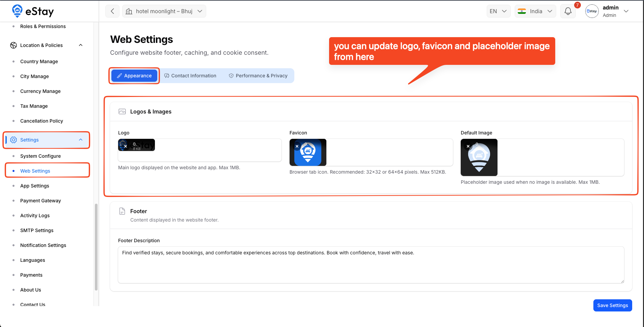Open Languages settings

coord(33,260)
